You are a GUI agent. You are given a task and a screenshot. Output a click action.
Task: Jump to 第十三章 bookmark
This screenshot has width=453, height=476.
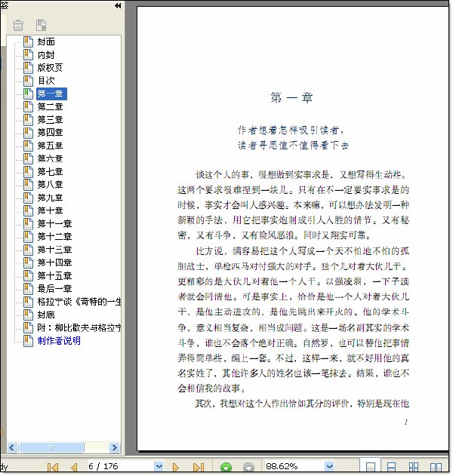[x=54, y=250]
